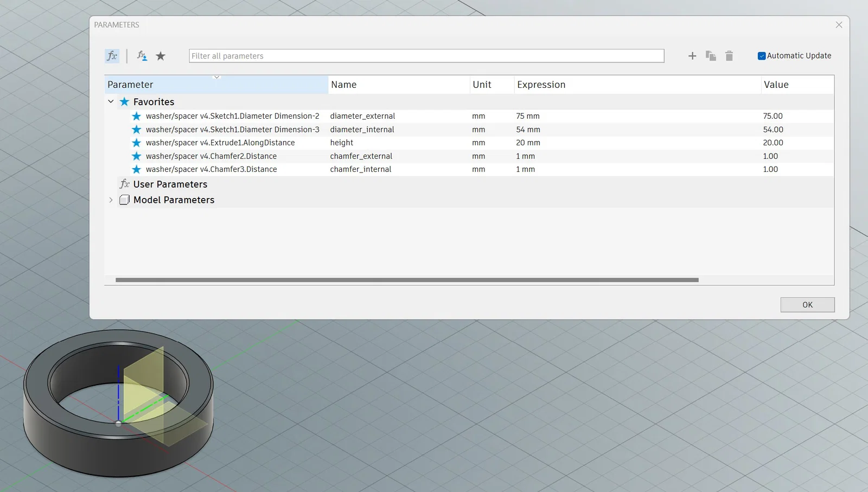The image size is (868, 492).
Task: Click the 20 mm expression cell
Action: (x=528, y=143)
